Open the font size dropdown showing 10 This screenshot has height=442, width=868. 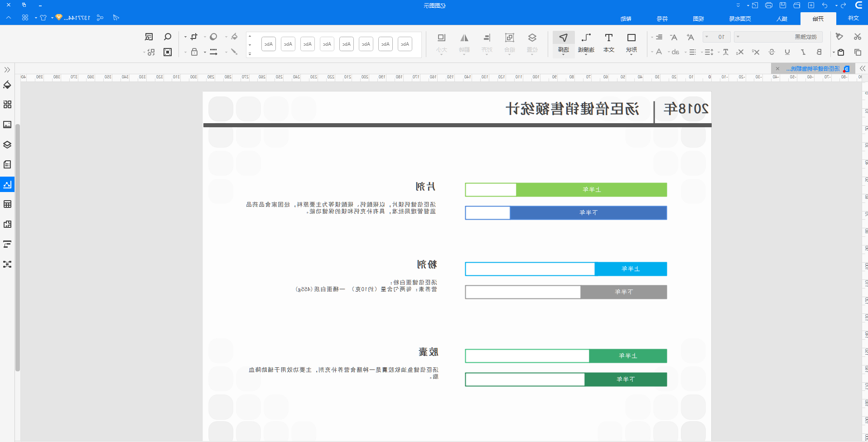[x=716, y=37]
